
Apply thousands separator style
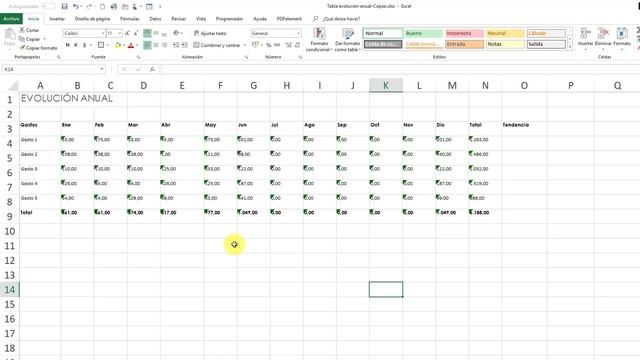coord(277,45)
